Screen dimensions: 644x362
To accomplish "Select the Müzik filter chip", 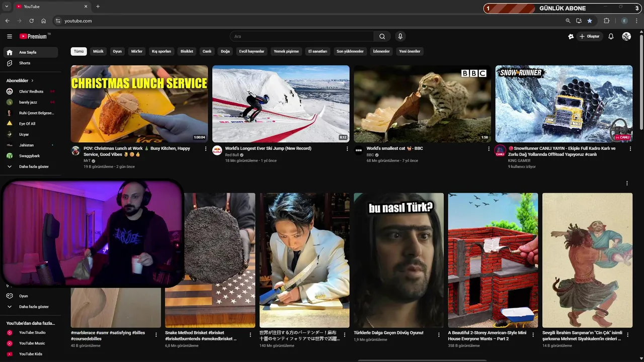I will pyautogui.click(x=98, y=51).
